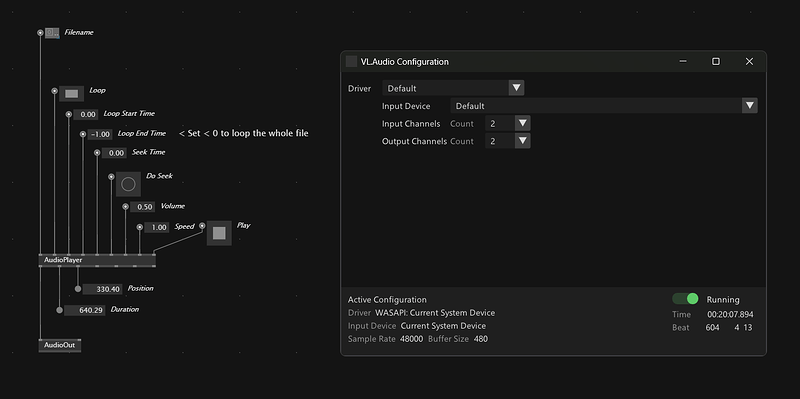Click the Speed pin dot

coord(140,227)
